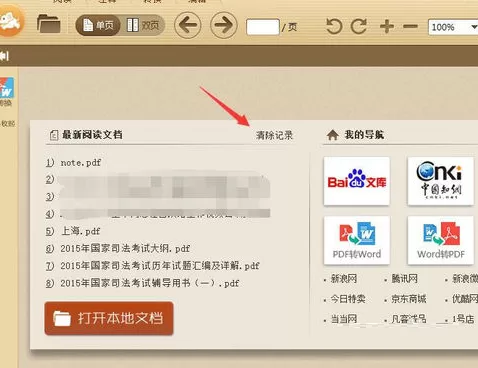Open the 今日特卖 link
The height and width of the screenshot is (368, 478).
coord(348,299)
